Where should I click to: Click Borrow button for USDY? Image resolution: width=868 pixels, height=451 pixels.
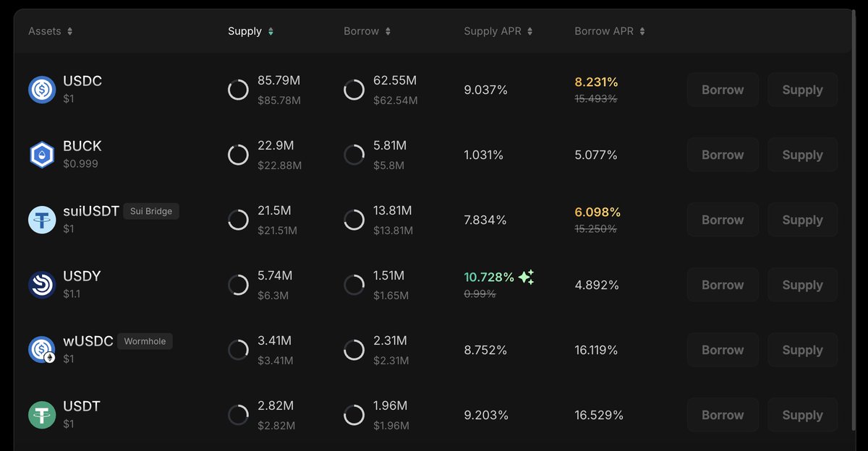tap(723, 285)
